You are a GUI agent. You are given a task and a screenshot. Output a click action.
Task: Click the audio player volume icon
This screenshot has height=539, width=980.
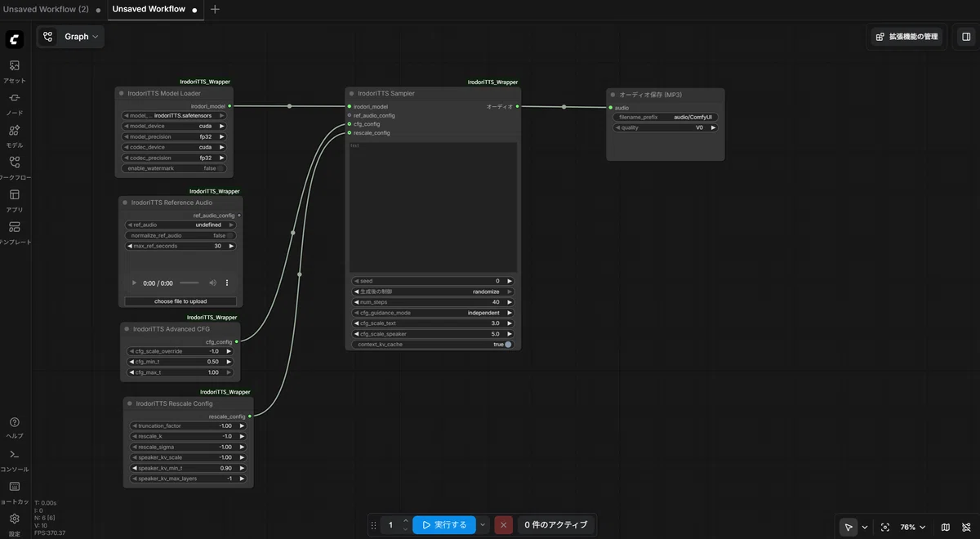point(213,283)
